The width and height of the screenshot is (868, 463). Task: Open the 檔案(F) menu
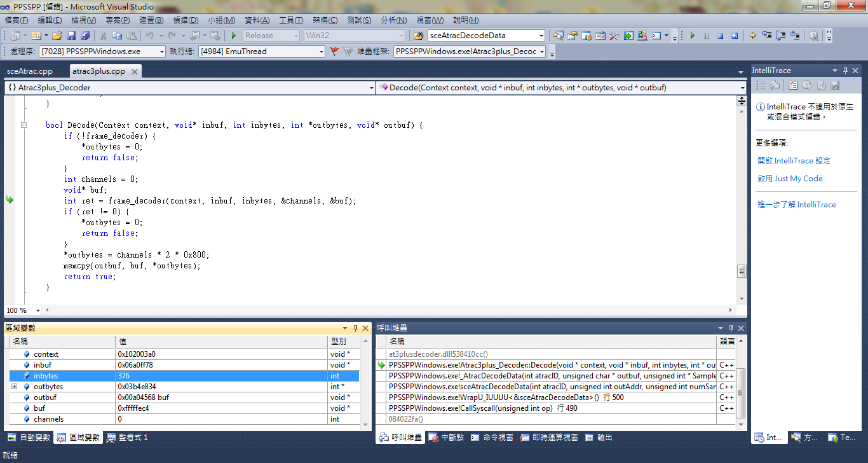(17, 20)
